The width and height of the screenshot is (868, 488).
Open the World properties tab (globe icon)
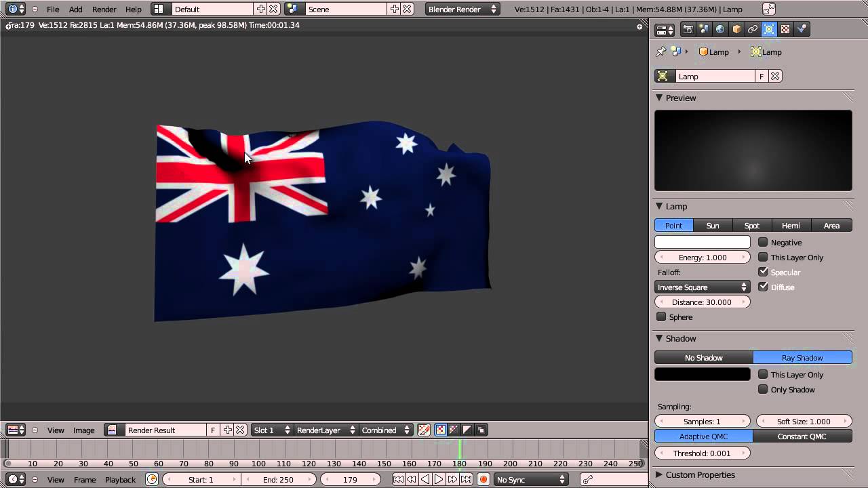point(720,29)
